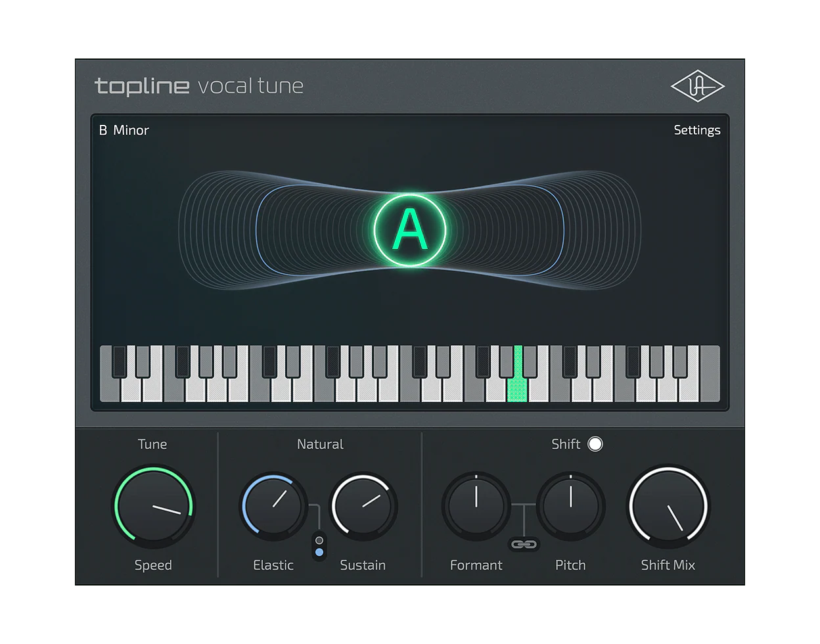Click the blue Elastic knob
This screenshot has width=820, height=644.
(x=273, y=507)
